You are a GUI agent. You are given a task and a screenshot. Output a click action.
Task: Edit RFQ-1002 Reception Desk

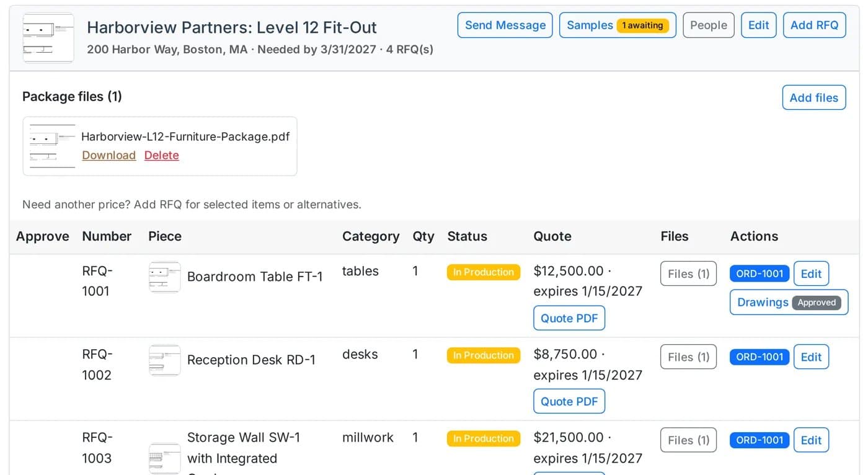(811, 357)
